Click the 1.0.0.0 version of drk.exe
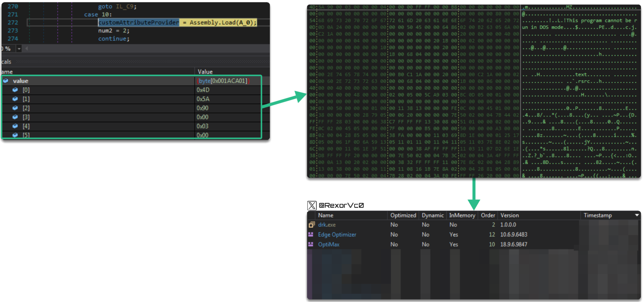Screen dimensions: 644x302 [508, 225]
